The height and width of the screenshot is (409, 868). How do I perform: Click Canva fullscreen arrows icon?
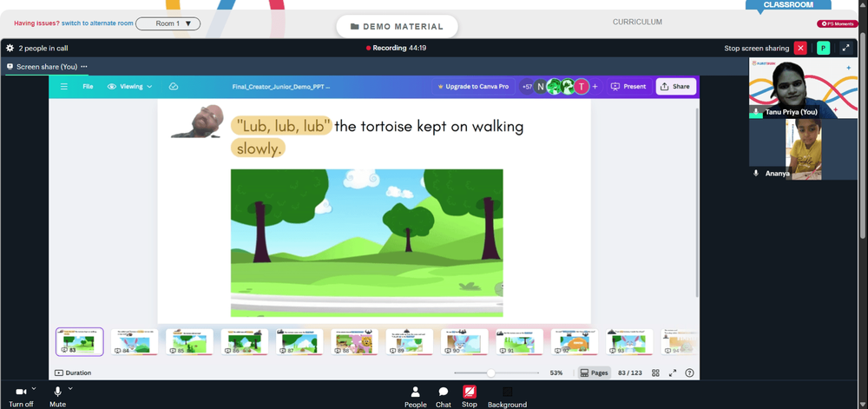pyautogui.click(x=673, y=373)
